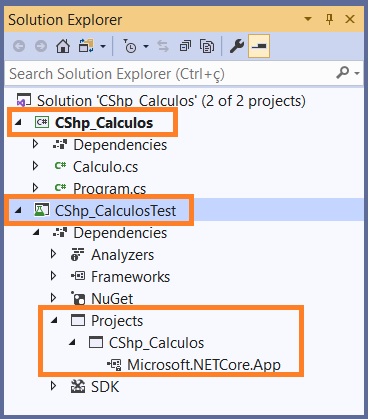The height and width of the screenshot is (419, 369).
Task: Click the Show All Files icon
Action: 207,46
